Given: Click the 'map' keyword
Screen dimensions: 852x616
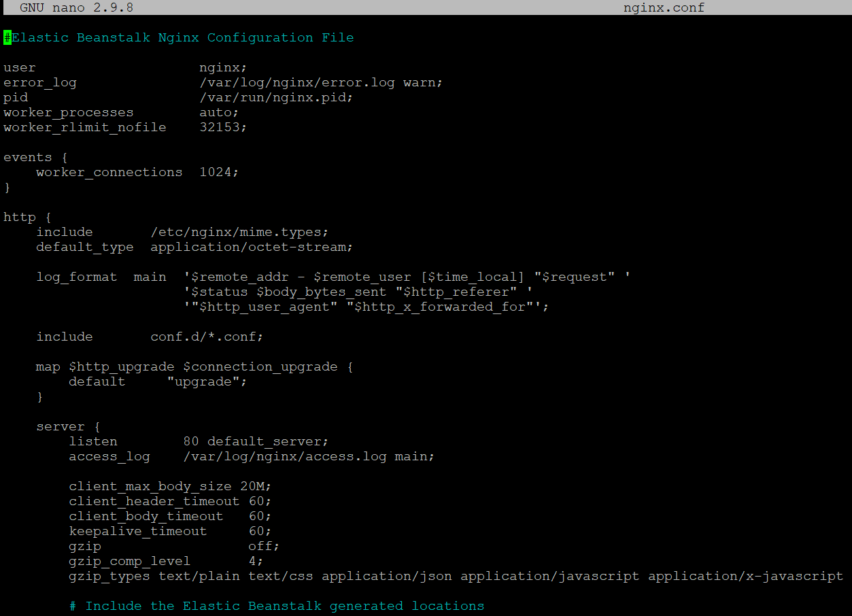Looking at the screenshot, I should [x=48, y=366].
